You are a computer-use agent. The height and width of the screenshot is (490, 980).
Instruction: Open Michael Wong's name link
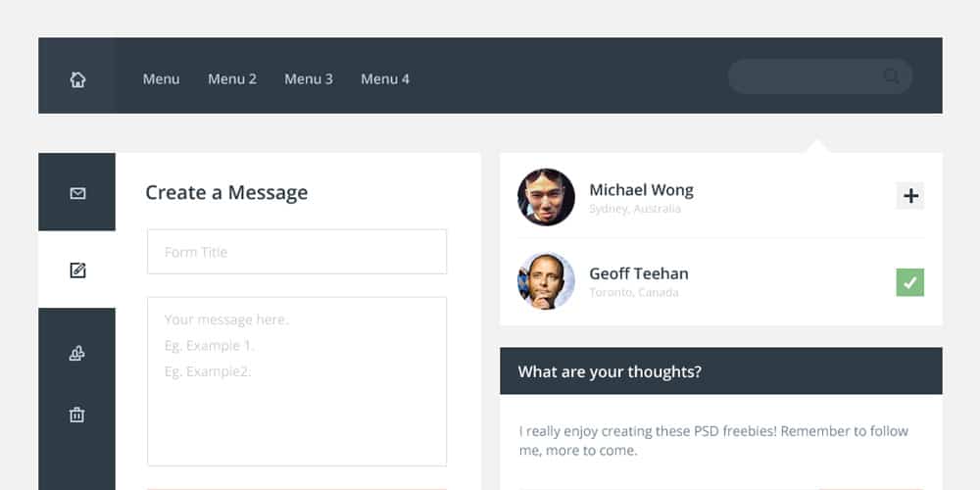click(641, 190)
